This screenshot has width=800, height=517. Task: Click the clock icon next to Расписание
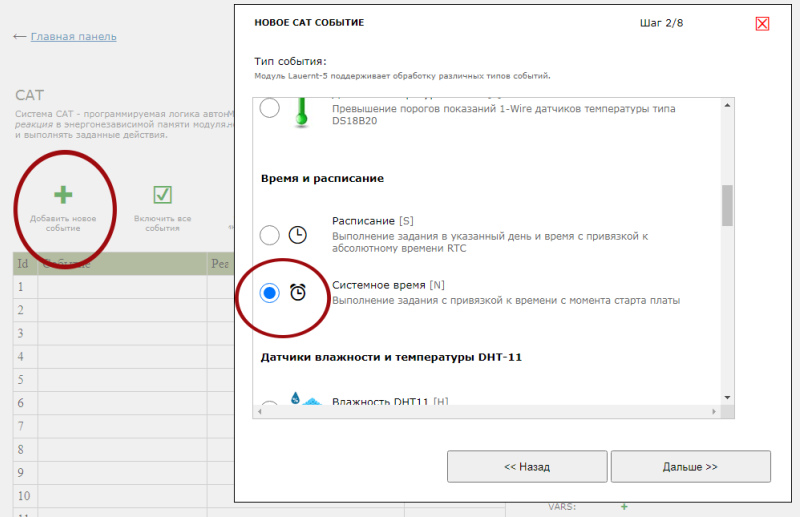pos(297,235)
